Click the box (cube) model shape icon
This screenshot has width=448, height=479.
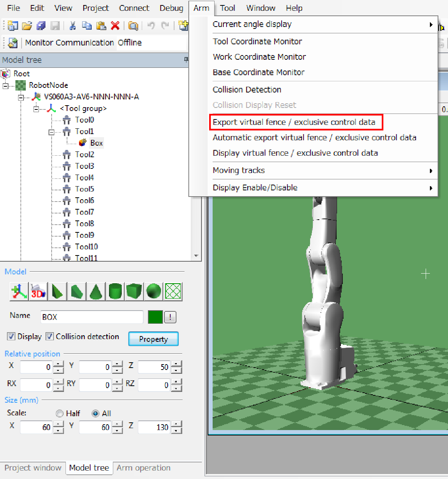[134, 291]
